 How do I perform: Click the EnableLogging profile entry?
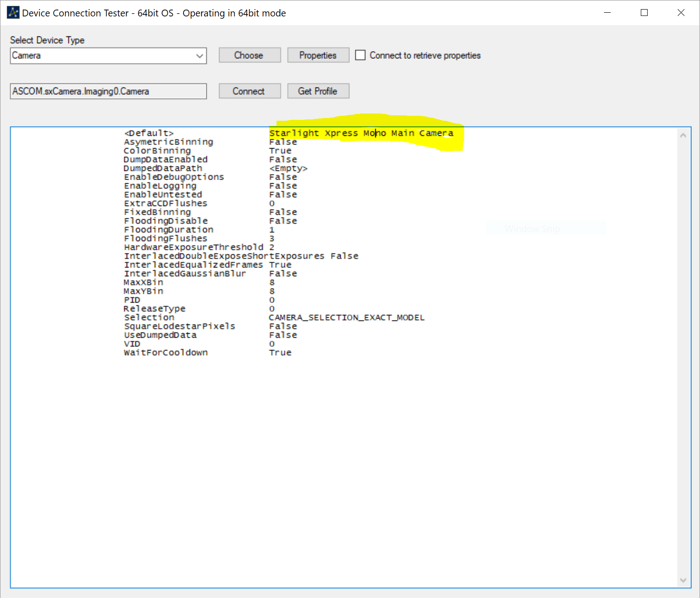[160, 186]
